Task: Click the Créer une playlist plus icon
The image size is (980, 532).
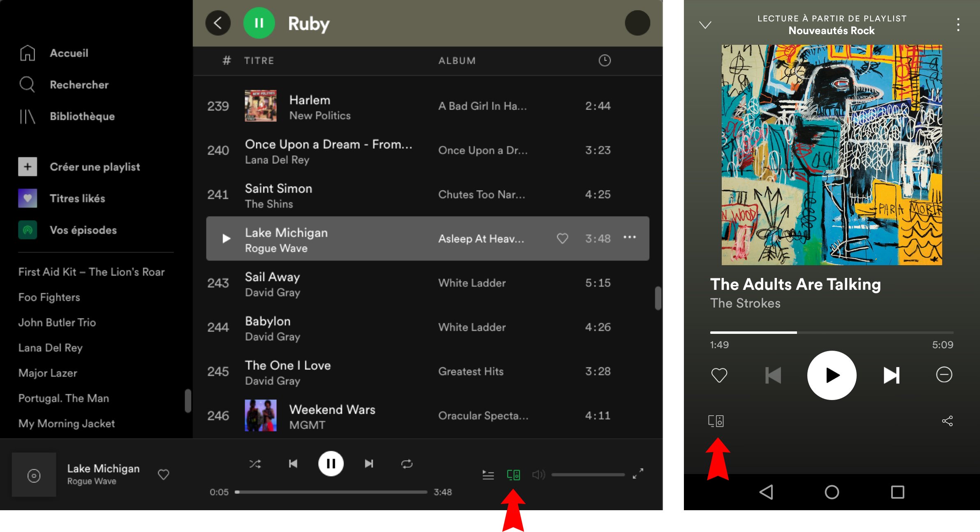Action: (x=28, y=167)
